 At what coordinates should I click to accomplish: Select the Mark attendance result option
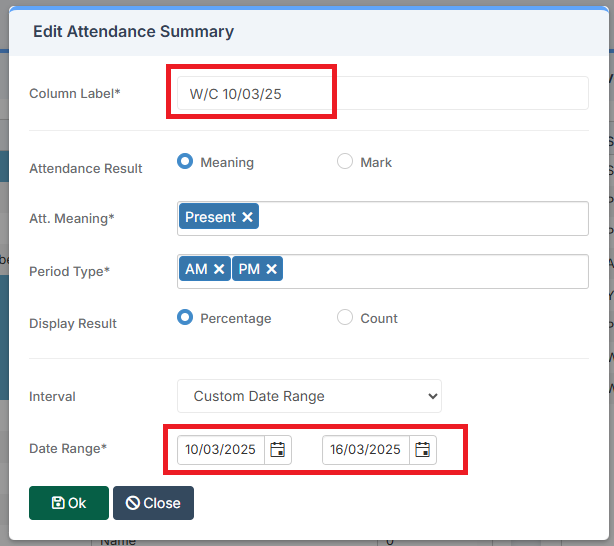345,161
